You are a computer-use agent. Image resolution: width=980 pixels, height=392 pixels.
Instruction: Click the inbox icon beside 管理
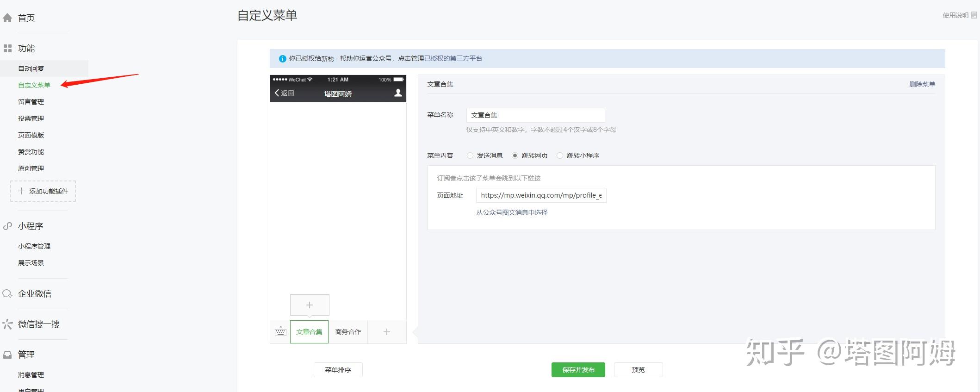pyautogui.click(x=7, y=355)
